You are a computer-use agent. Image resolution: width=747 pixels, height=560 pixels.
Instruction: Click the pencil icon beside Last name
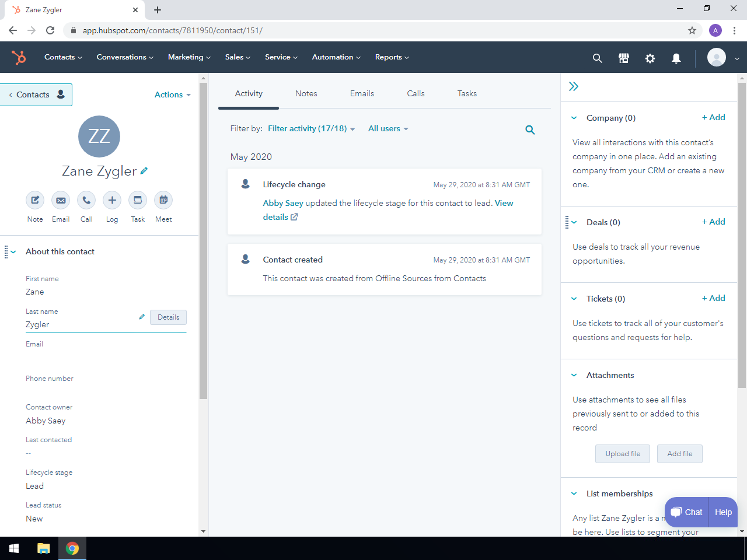tap(142, 317)
